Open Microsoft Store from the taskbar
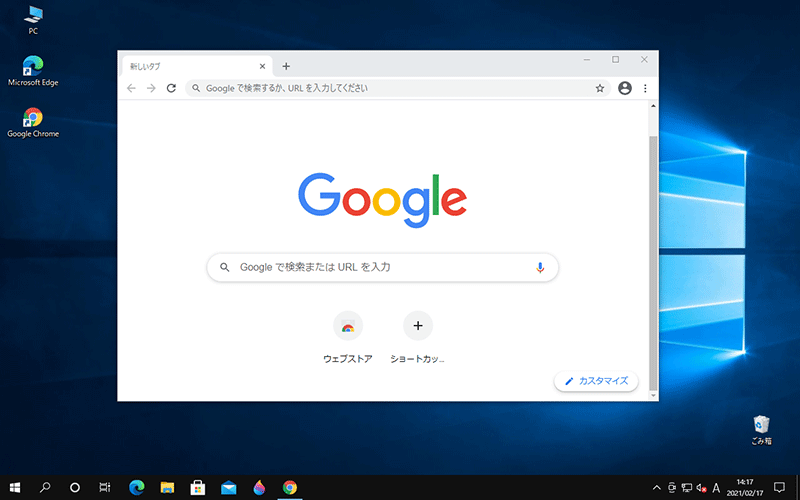Viewport: 800px width, 500px height. (198, 488)
